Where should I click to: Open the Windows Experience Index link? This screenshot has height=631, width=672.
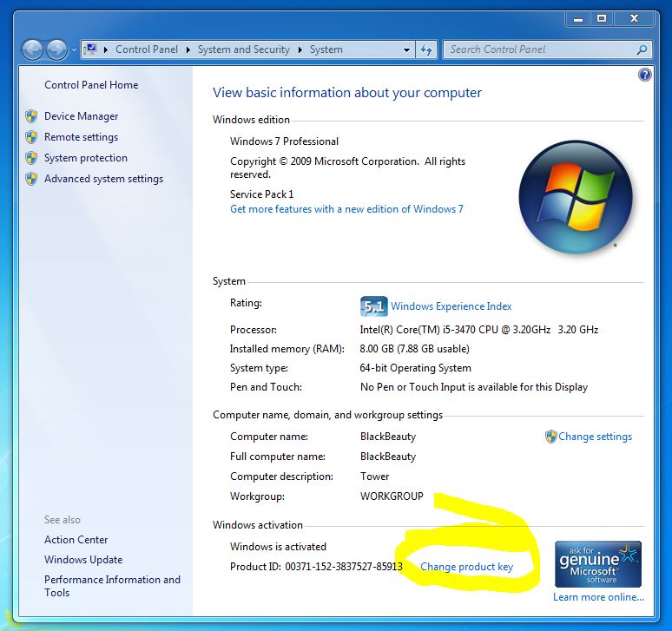pos(451,306)
